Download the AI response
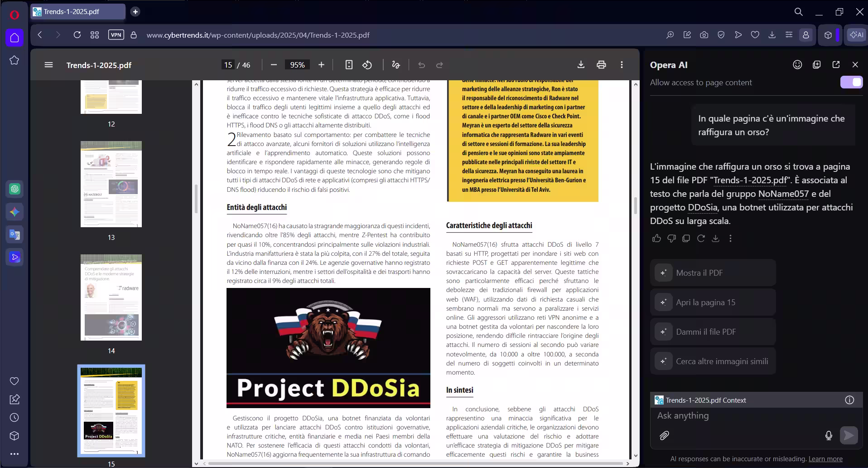This screenshot has width=868, height=468. coord(716,238)
